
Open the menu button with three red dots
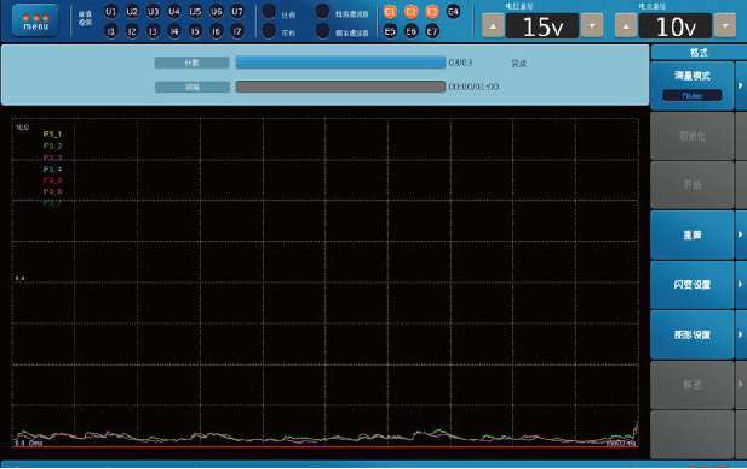[35, 20]
